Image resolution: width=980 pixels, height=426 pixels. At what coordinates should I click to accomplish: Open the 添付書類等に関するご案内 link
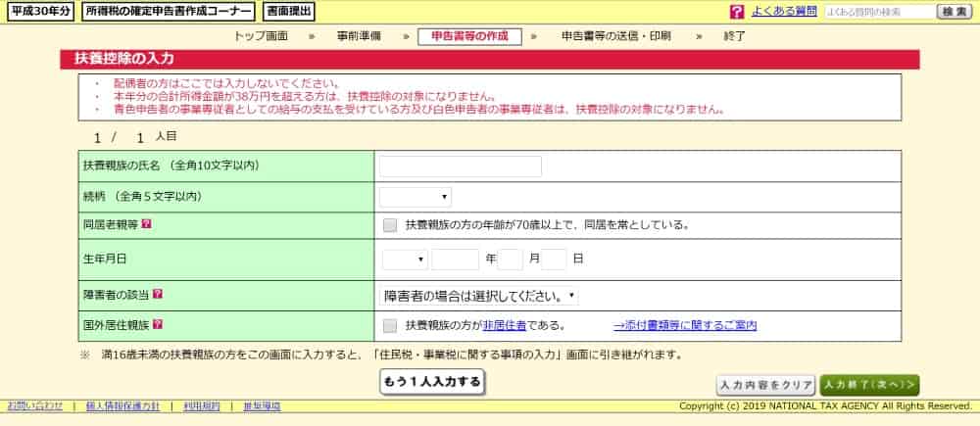[x=685, y=326]
